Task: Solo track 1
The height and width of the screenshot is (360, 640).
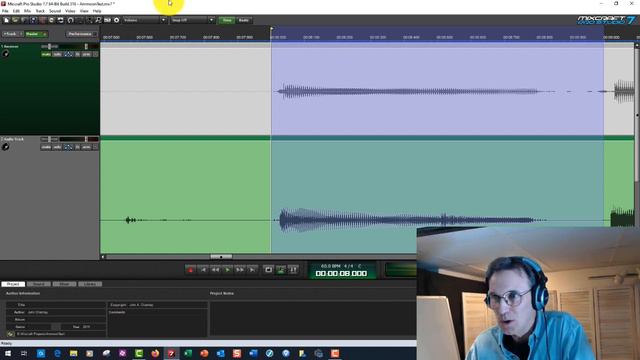Action: 57,54
